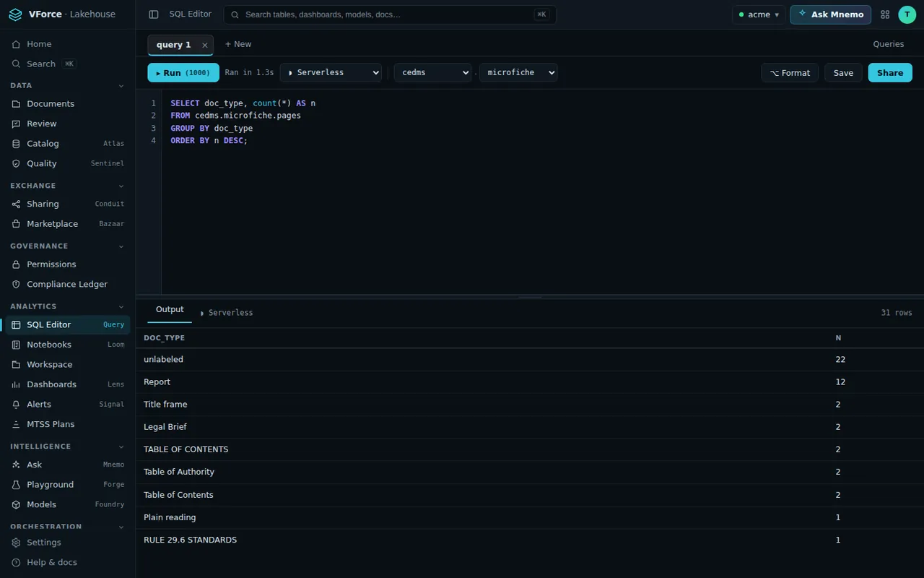Click the VForce Lakehouse logo icon
Viewport: 924px width, 578px height.
15,14
